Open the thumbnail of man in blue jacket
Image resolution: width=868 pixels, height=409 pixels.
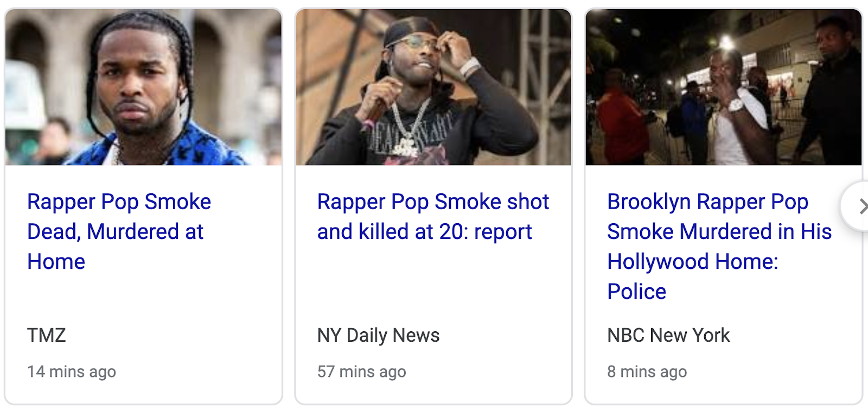144,87
